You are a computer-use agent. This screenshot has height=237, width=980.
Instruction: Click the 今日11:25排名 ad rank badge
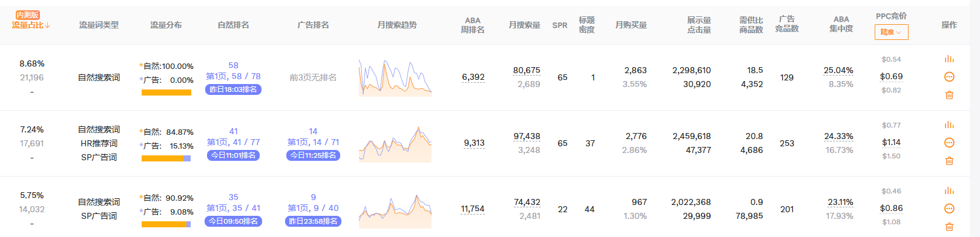tap(313, 155)
